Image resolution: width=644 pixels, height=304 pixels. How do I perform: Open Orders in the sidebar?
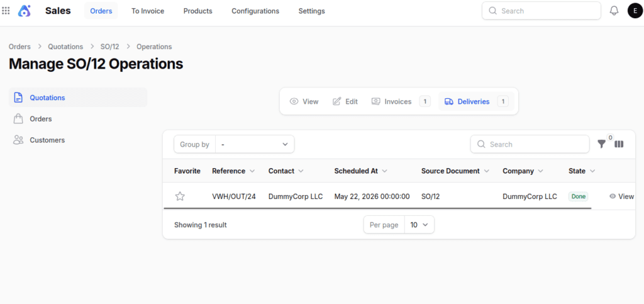tap(78, 119)
